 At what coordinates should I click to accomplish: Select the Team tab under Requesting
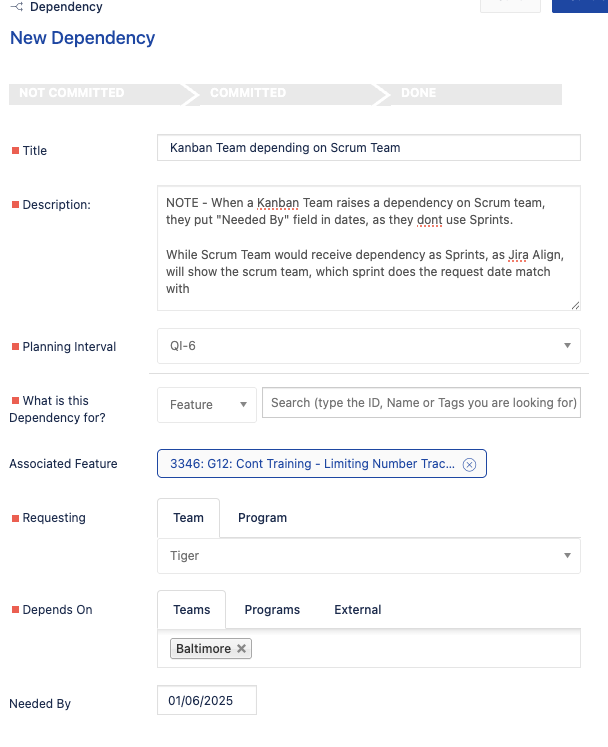[x=188, y=518]
